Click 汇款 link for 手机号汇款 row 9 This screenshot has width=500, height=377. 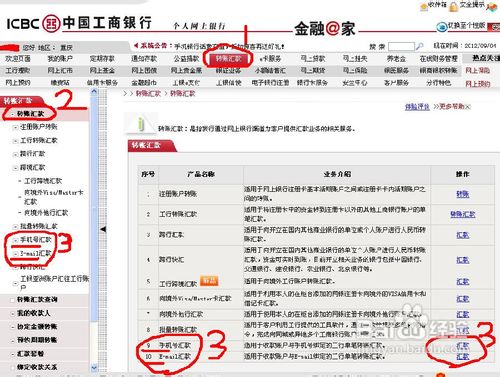point(463,345)
